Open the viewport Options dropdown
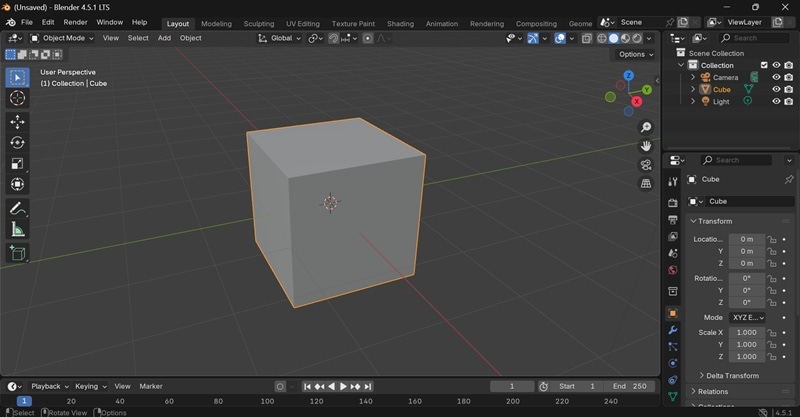 tap(636, 54)
